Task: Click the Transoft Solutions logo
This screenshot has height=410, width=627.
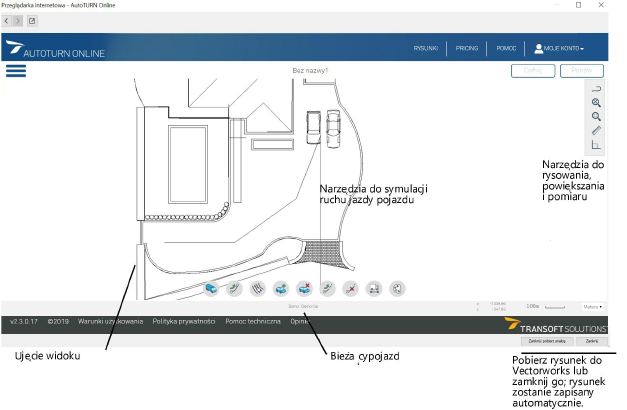Action: [556, 325]
